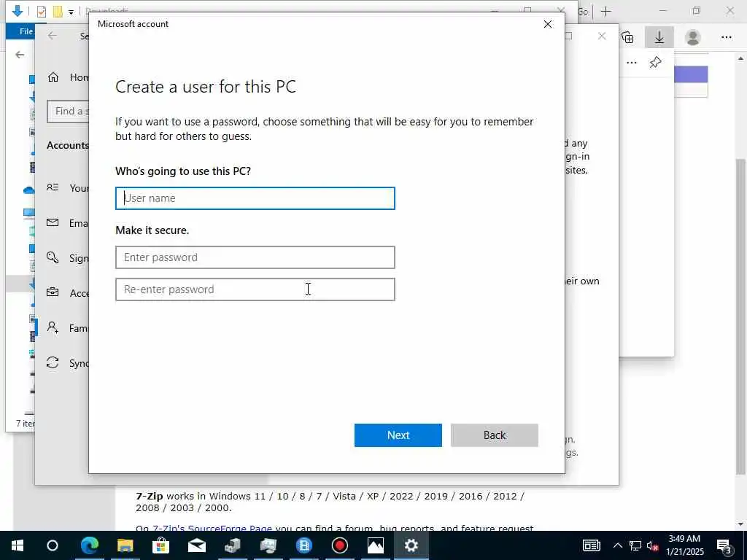Close the Microsoft account dialog
This screenshot has width=747, height=560.
point(548,24)
